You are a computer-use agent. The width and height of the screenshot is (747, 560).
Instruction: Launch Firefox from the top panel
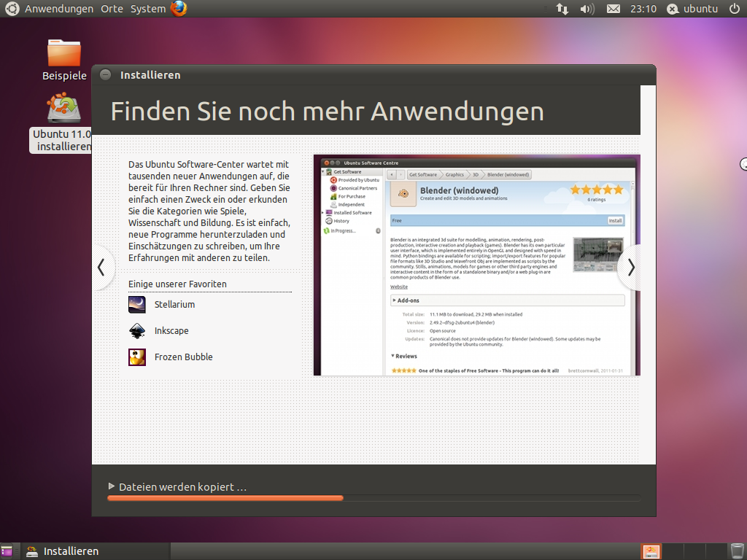coord(177,9)
